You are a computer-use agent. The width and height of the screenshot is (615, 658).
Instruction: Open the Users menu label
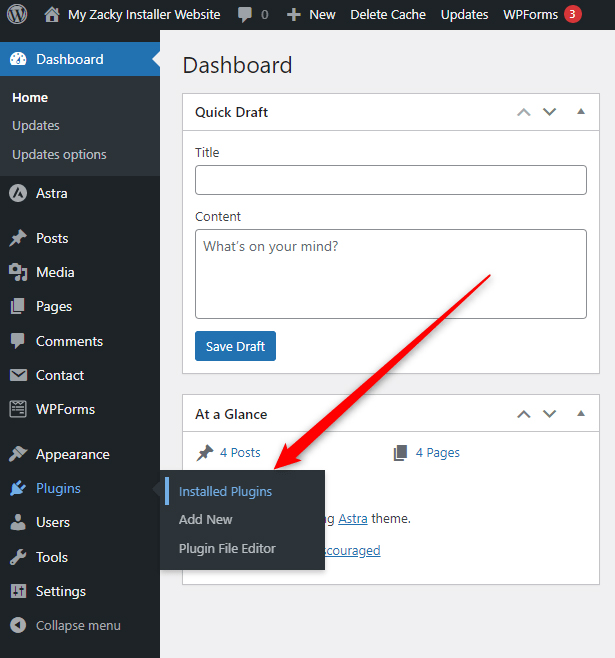pos(53,522)
